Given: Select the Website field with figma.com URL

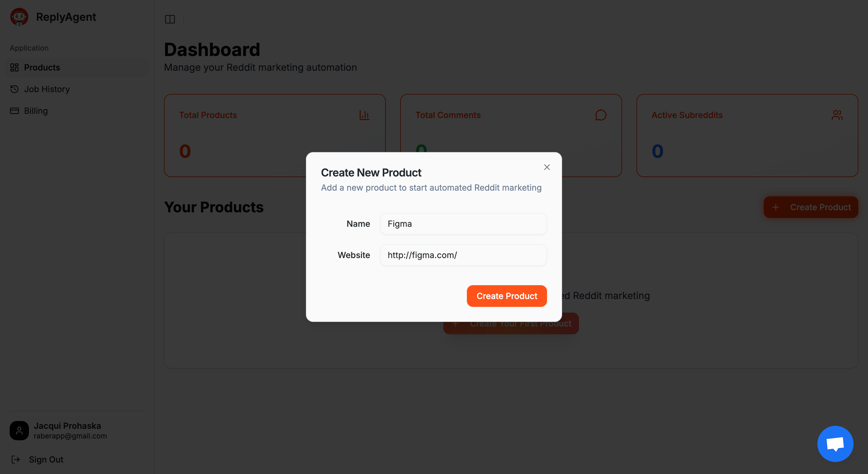Looking at the screenshot, I should (463, 255).
